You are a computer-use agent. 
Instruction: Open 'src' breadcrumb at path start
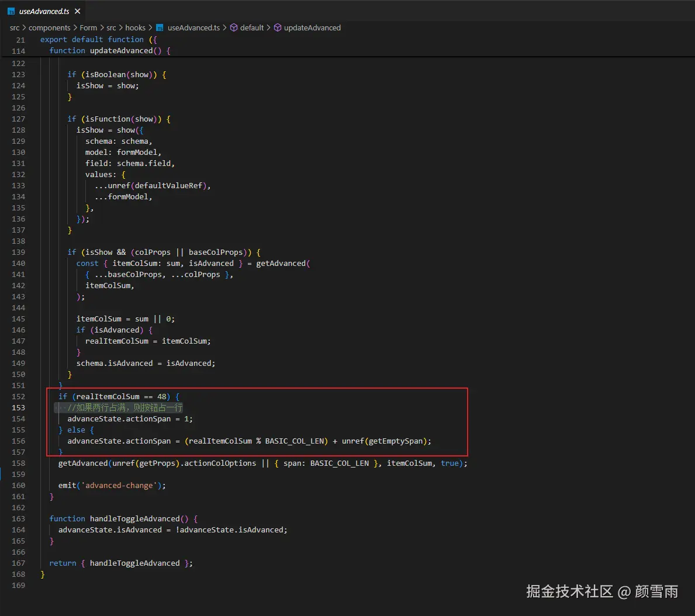pyautogui.click(x=15, y=28)
